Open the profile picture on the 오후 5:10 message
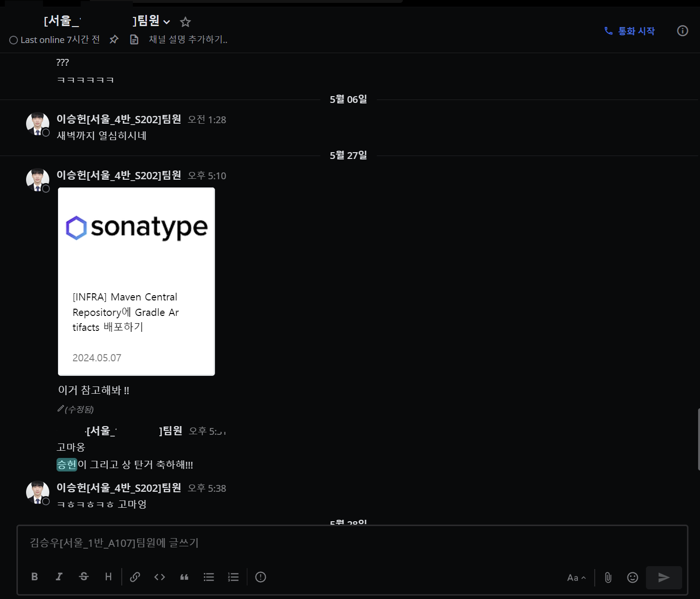 (38, 180)
